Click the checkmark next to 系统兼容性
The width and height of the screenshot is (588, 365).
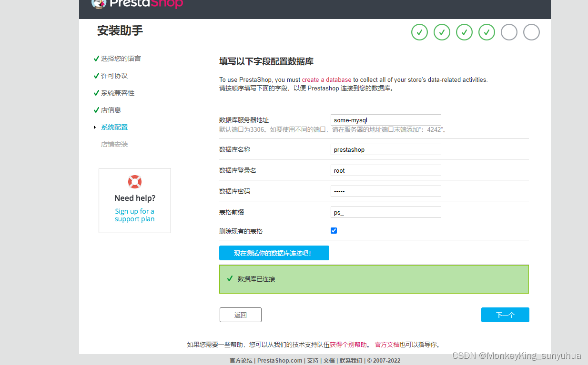pos(96,93)
